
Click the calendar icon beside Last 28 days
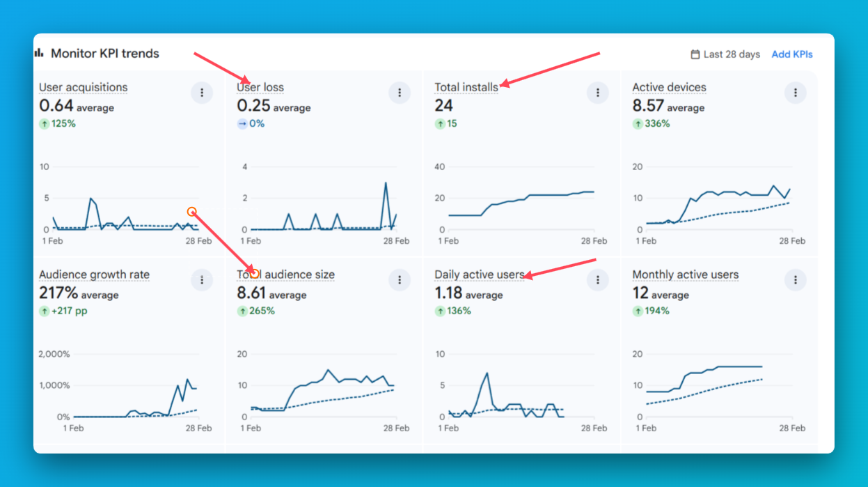(x=695, y=54)
